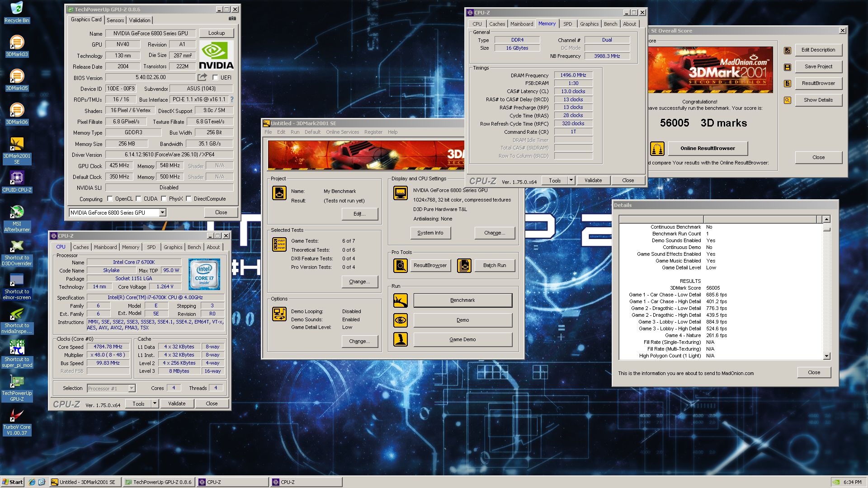Click Change under Display and CPU Settings
868x488 pixels.
coord(495,233)
